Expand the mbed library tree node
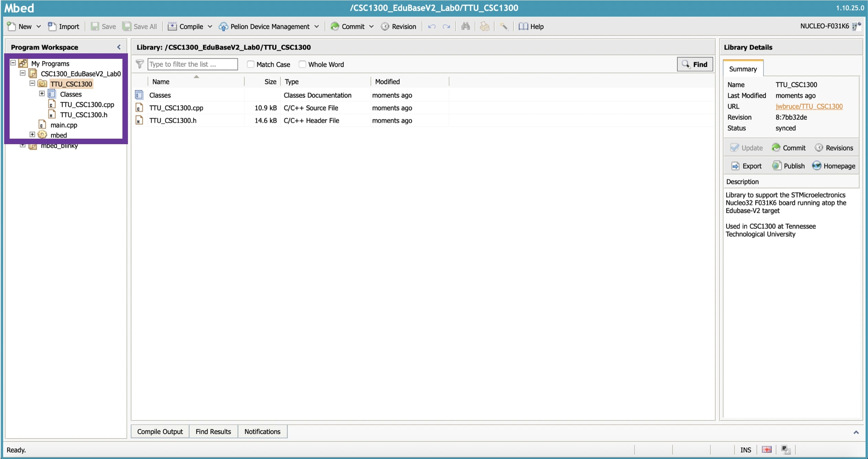The image size is (868, 459). [x=32, y=135]
